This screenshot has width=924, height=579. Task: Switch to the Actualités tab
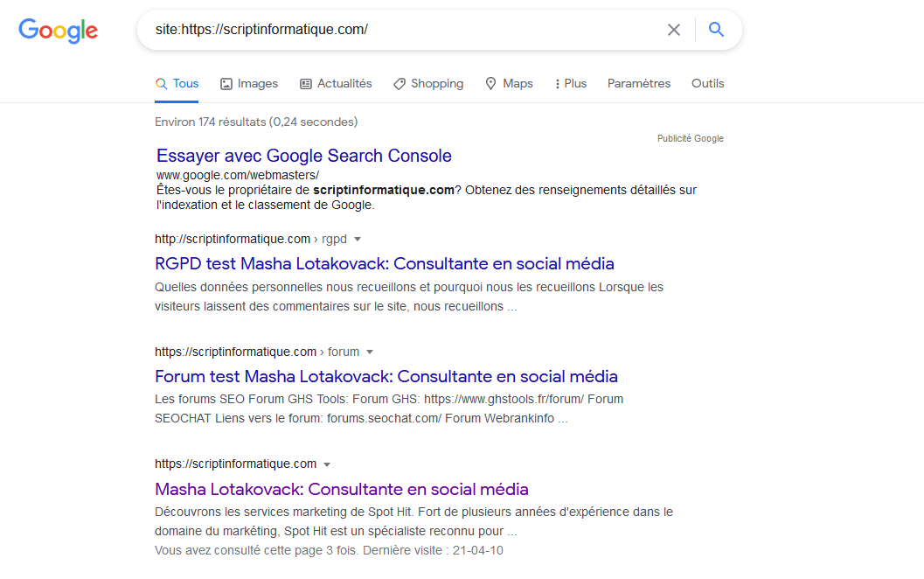coord(336,84)
